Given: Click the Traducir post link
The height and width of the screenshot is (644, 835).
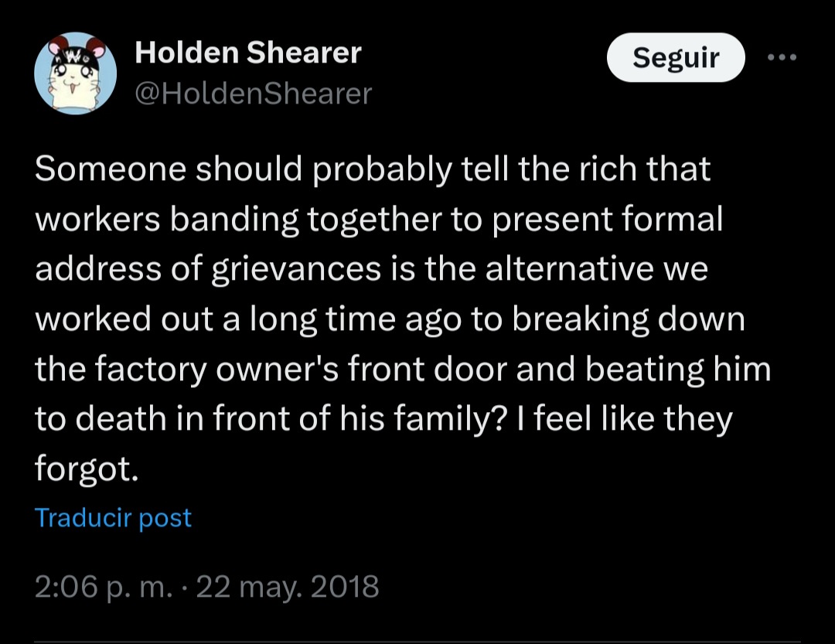Looking at the screenshot, I should 113,517.
